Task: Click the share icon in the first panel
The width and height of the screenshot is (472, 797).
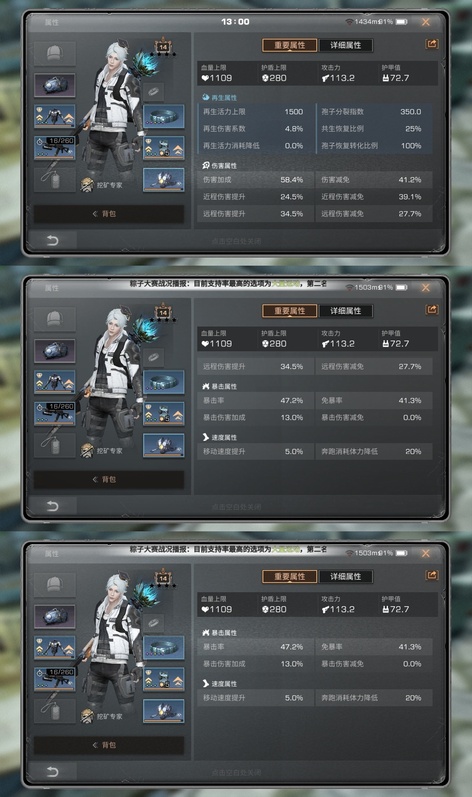Action: (431, 44)
